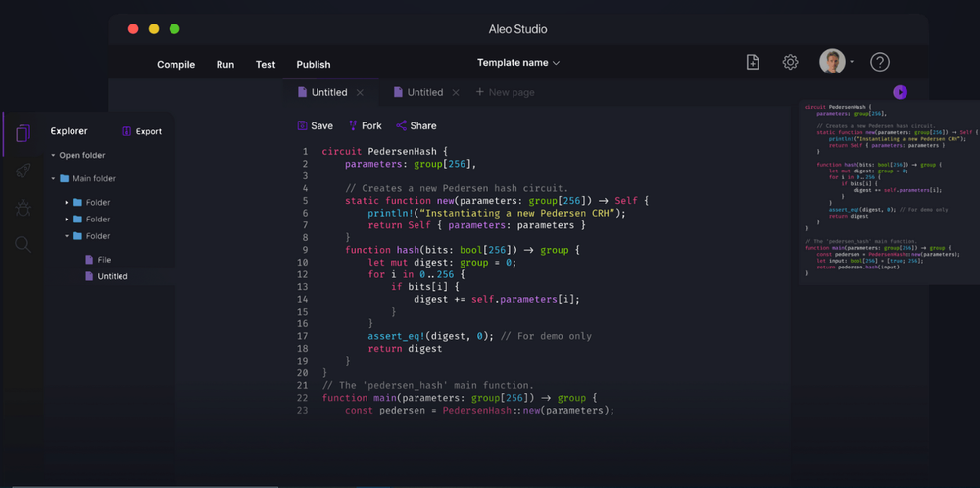Viewport: 980px width, 488px height.
Task: Close the second Untitled tab
Action: [456, 92]
